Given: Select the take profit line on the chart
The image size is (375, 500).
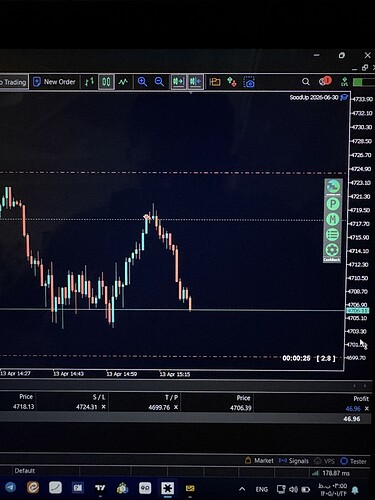Looking at the screenshot, I should (173, 356).
